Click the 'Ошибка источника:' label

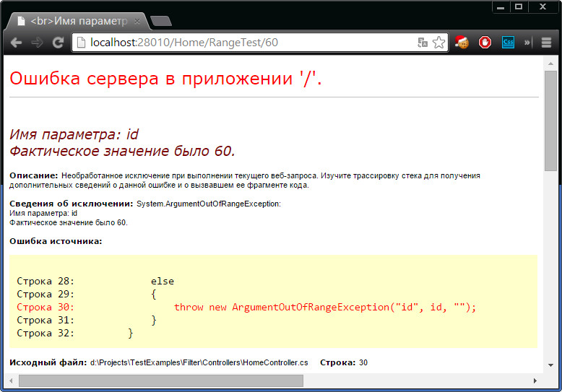[56, 241]
